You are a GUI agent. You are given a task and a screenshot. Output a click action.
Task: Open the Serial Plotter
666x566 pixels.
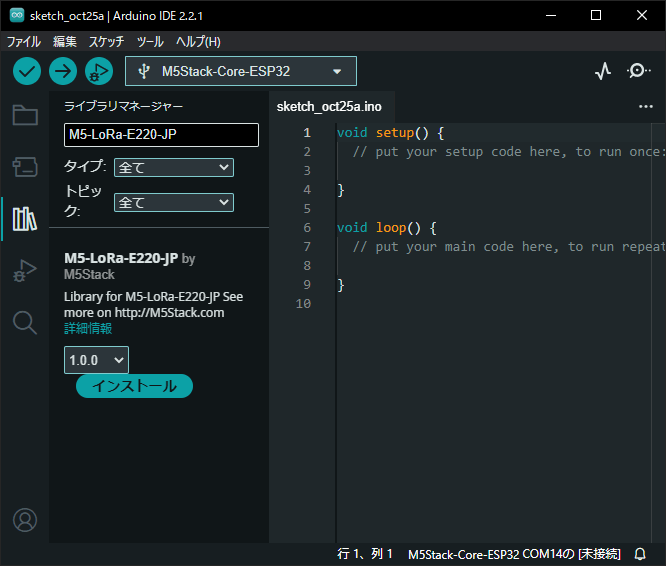pyautogui.click(x=603, y=71)
